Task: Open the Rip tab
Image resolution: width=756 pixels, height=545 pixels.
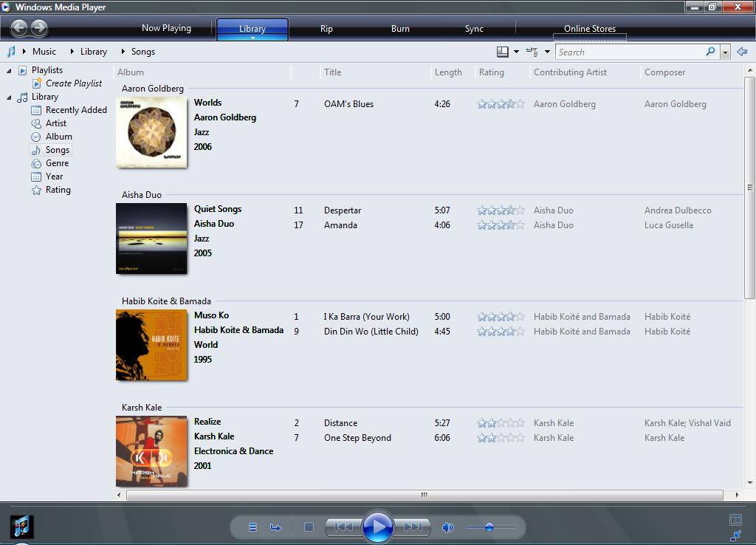Action: [326, 29]
